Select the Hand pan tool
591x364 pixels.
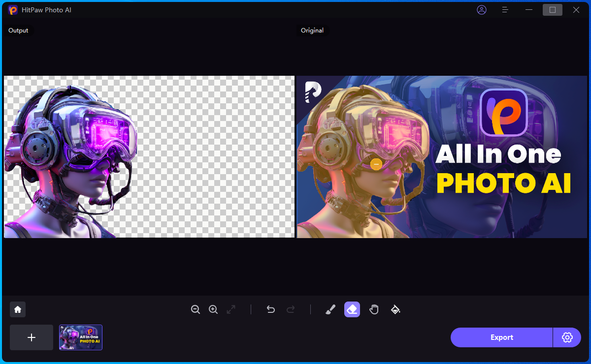click(x=374, y=309)
